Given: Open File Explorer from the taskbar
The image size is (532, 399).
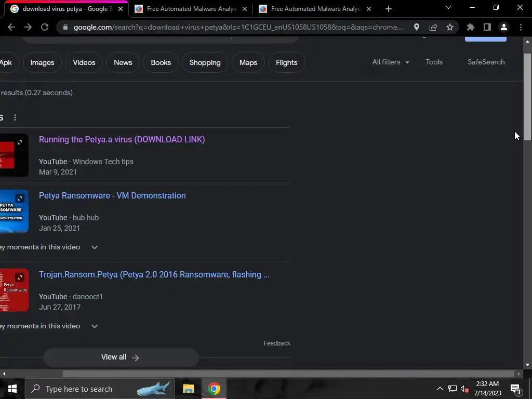Looking at the screenshot, I should tap(188, 389).
